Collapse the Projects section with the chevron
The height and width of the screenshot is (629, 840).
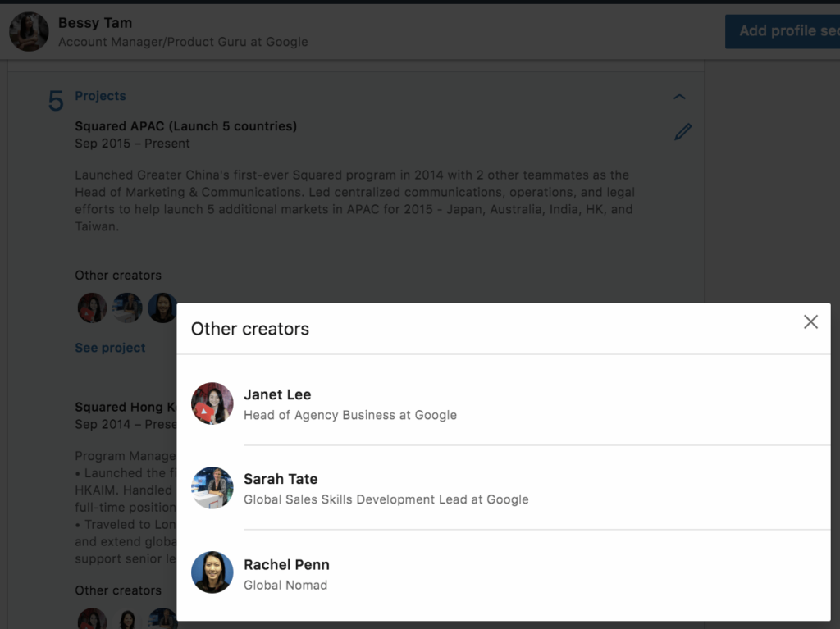point(679,96)
